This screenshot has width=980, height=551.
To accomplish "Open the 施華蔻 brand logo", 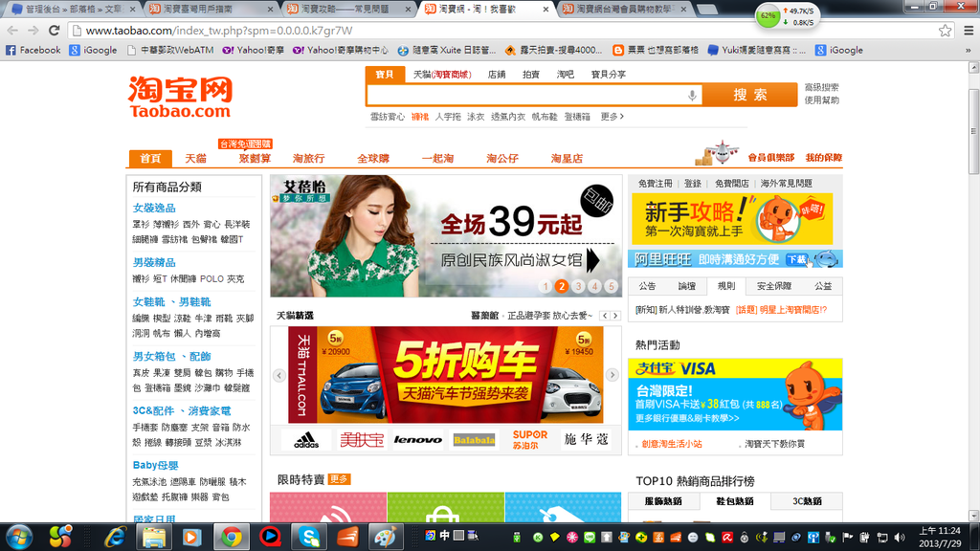I will 587,440.
